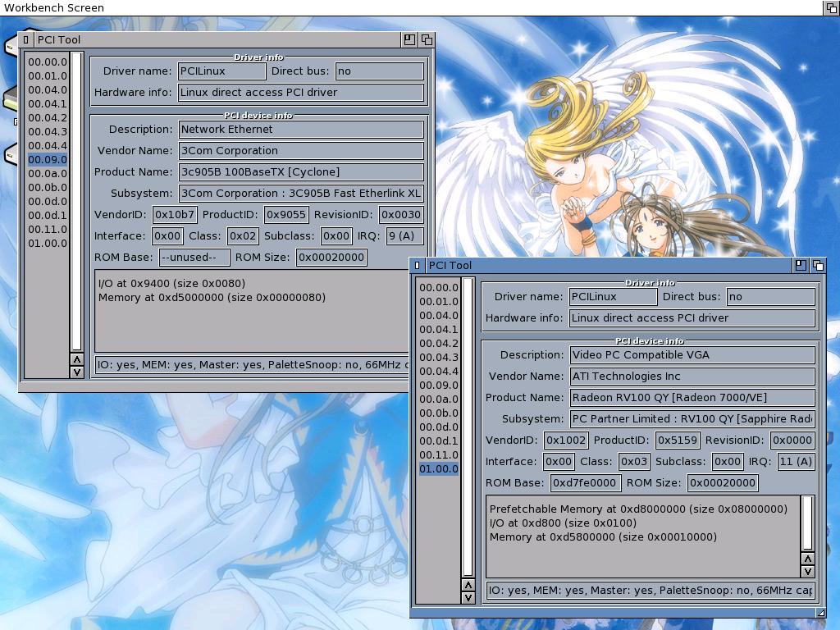
Task: Click ProductID 0x9055 field
Action: tap(286, 215)
